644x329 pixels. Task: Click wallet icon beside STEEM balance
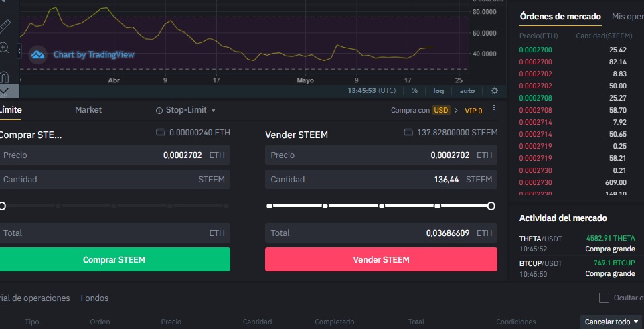408,133
